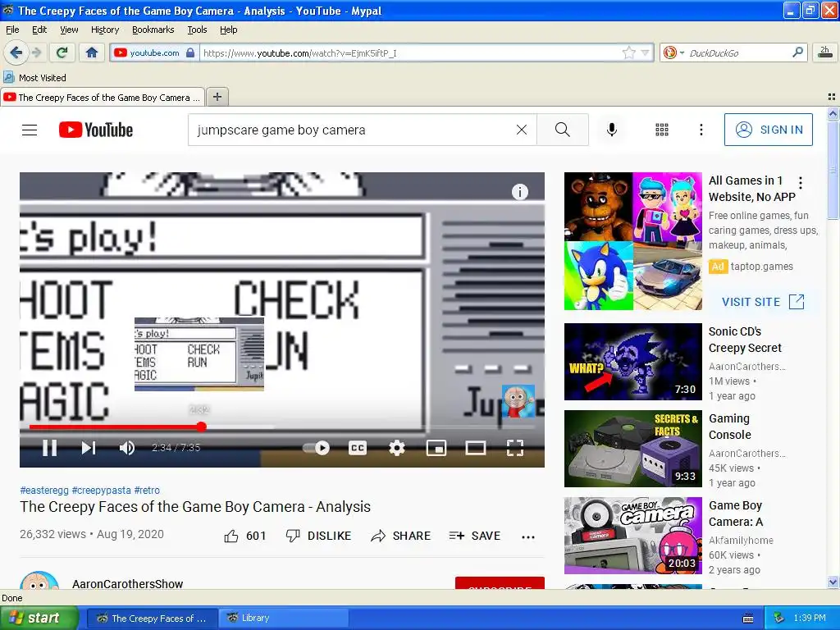
Task: Click the page vertical scrollbar thumb
Action: click(x=833, y=170)
